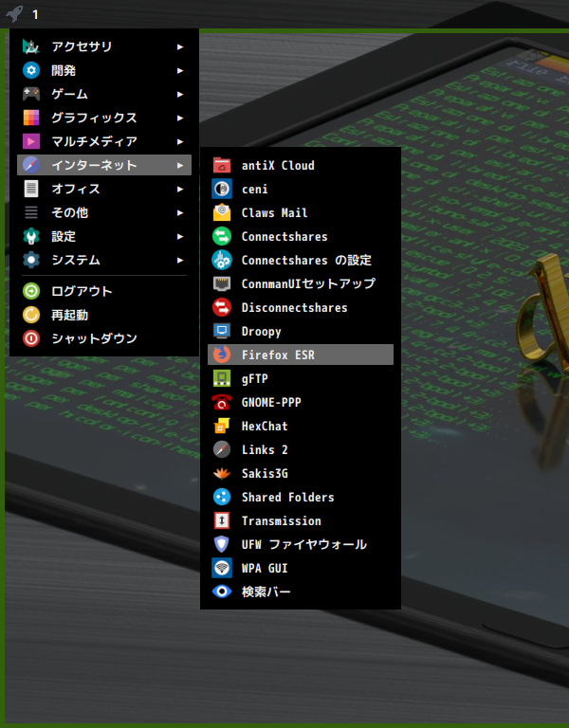Screen dimensions: 569x728
Task: Click the グラフィックス colored squares icon
Action: (x=31, y=118)
